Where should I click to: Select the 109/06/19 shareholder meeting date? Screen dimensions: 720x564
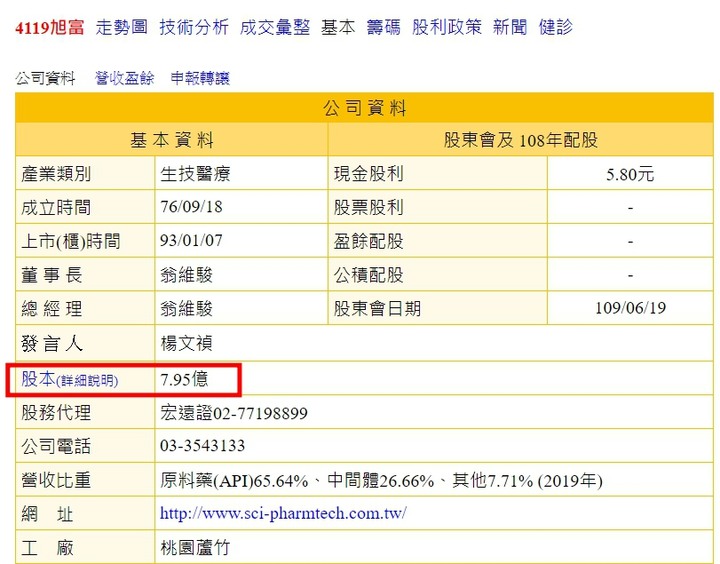[x=630, y=308]
